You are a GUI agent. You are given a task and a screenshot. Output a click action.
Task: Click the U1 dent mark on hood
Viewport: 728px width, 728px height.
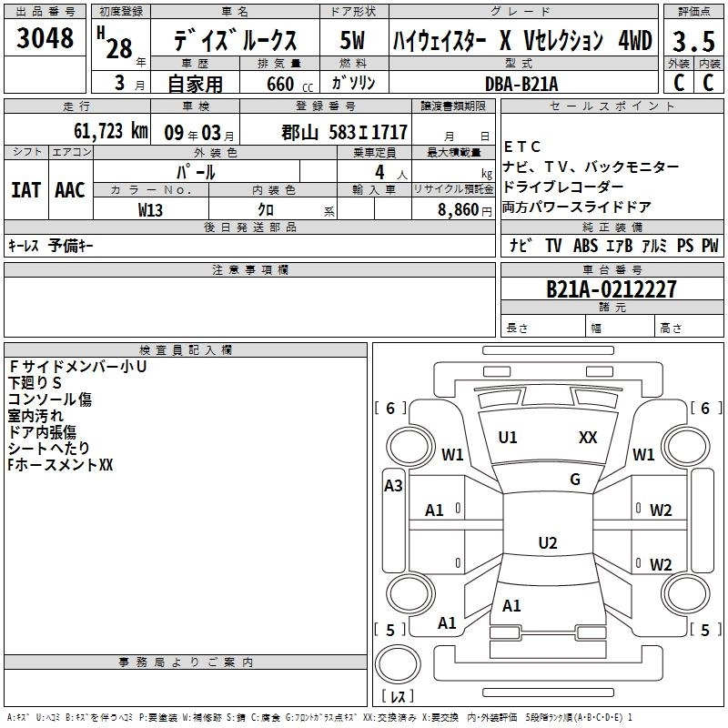point(508,438)
